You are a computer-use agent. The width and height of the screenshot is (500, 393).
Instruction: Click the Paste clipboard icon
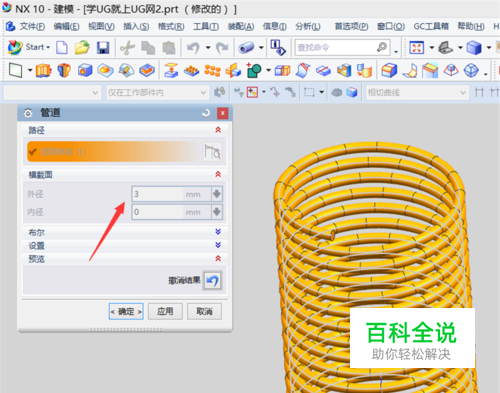(x=169, y=48)
